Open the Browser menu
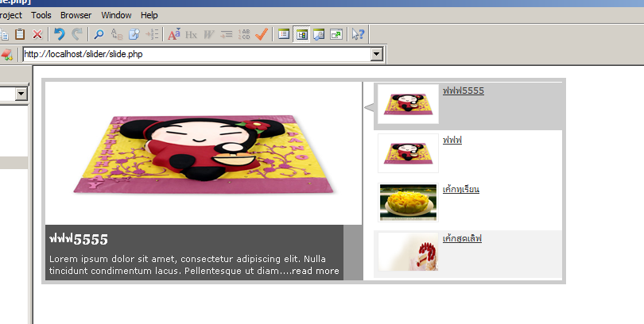The height and width of the screenshot is (324, 644). click(x=76, y=15)
